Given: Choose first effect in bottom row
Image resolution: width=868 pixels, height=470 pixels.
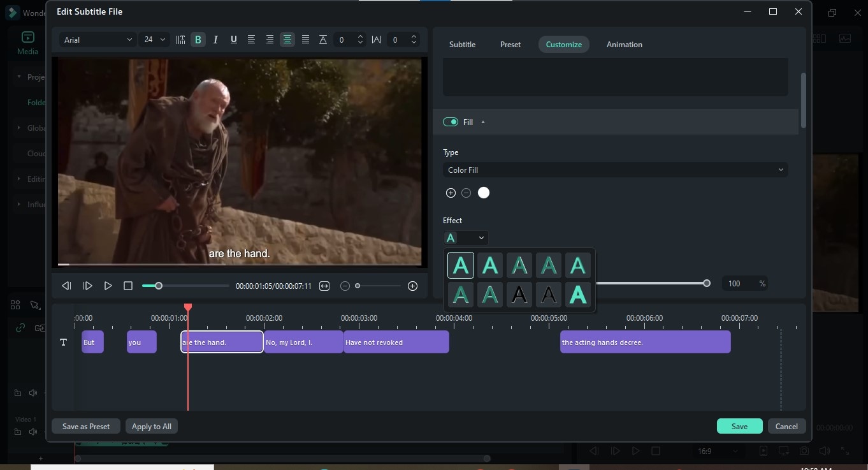Looking at the screenshot, I should [x=461, y=295].
